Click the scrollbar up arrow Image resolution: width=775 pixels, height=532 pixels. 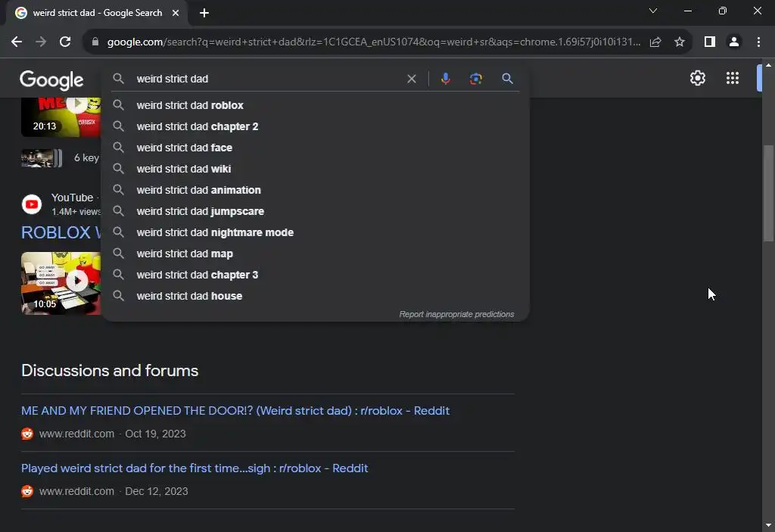click(768, 65)
